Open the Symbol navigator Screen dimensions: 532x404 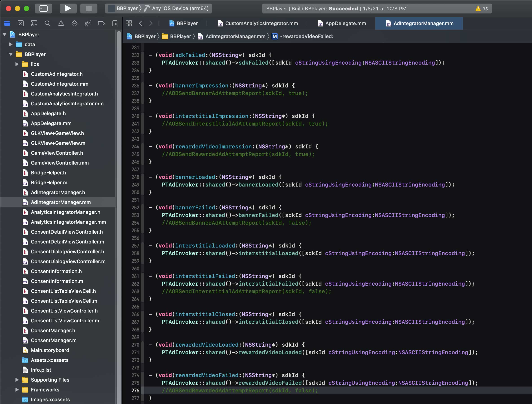tap(34, 23)
